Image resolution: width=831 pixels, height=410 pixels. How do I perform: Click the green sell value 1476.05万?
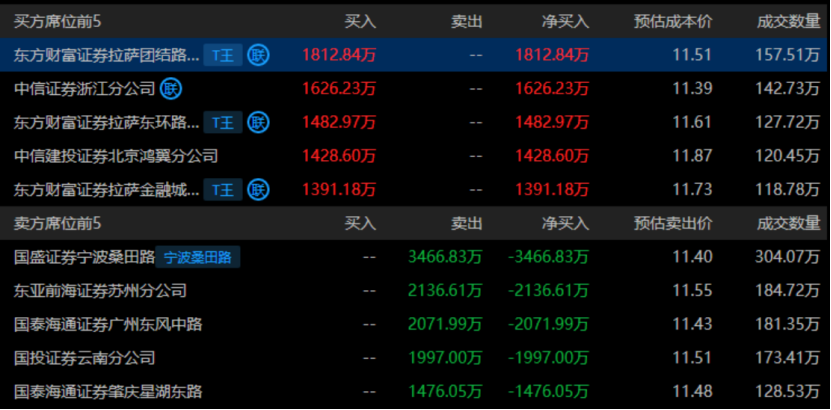(x=446, y=392)
